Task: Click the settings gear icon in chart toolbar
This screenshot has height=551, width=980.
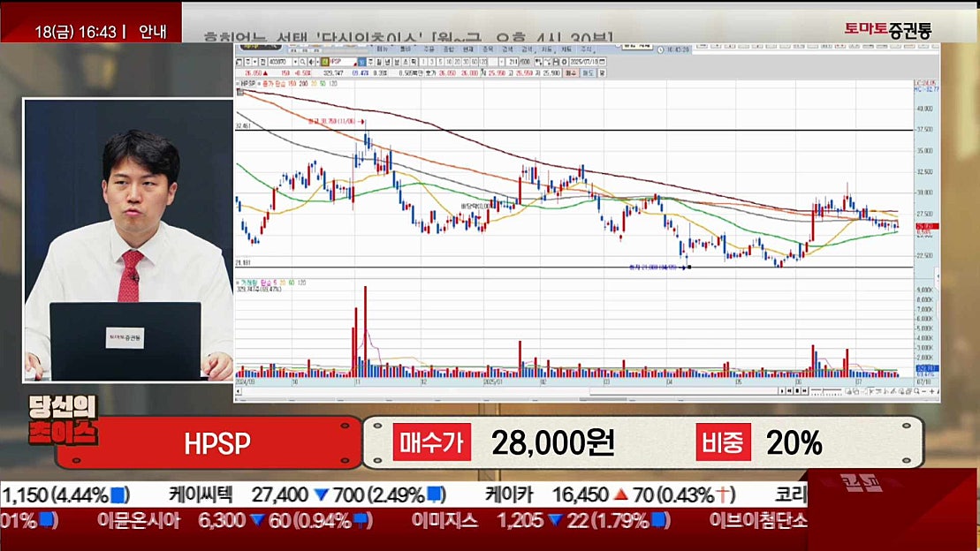Action: (565, 62)
